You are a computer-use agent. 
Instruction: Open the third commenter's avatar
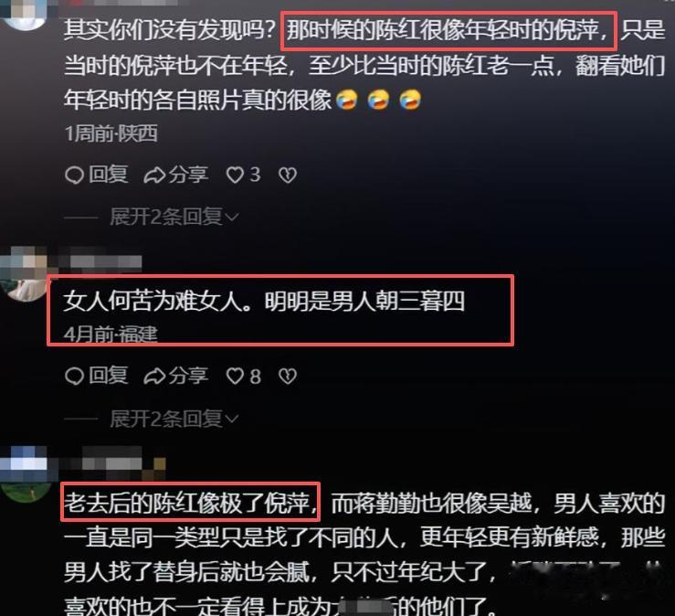(x=25, y=474)
